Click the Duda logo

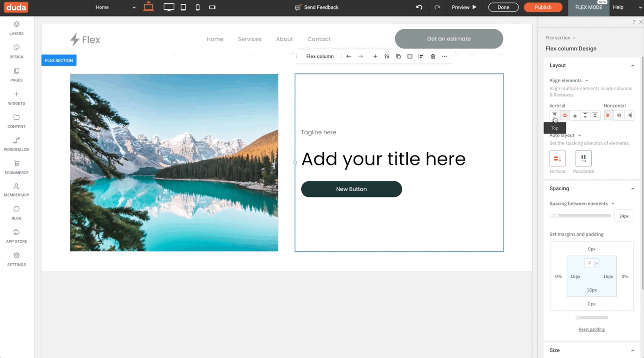click(x=17, y=8)
